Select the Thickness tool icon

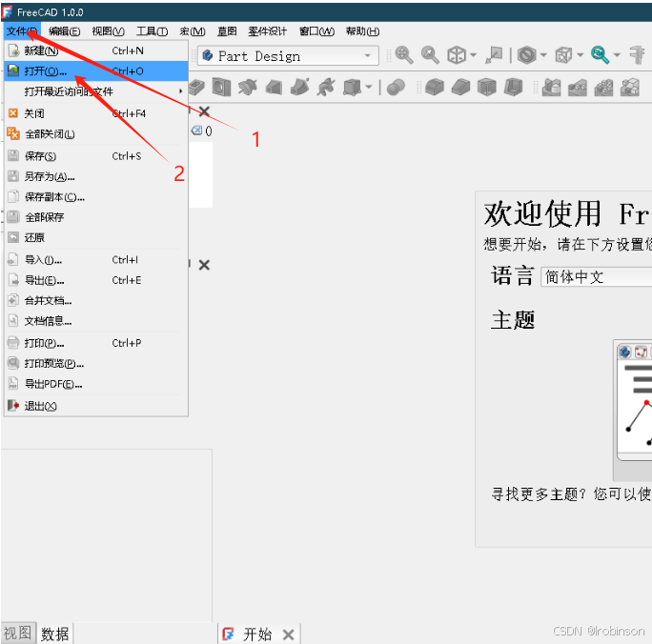[513, 88]
